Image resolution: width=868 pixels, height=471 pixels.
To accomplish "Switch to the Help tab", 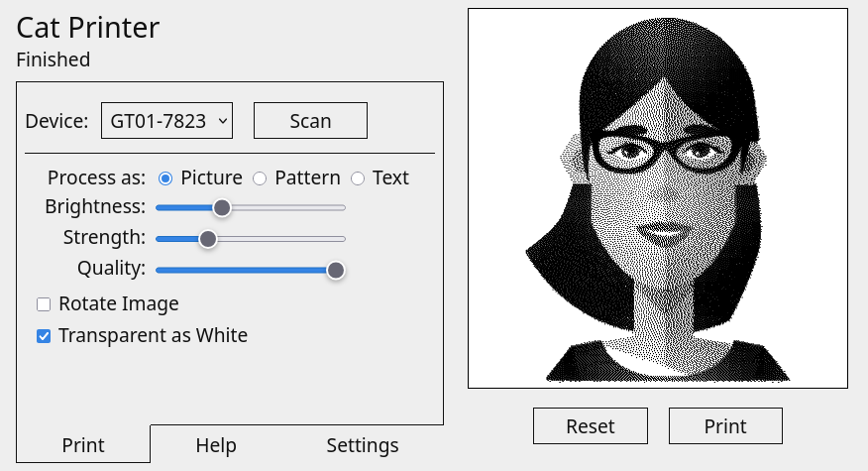I will click(x=216, y=445).
